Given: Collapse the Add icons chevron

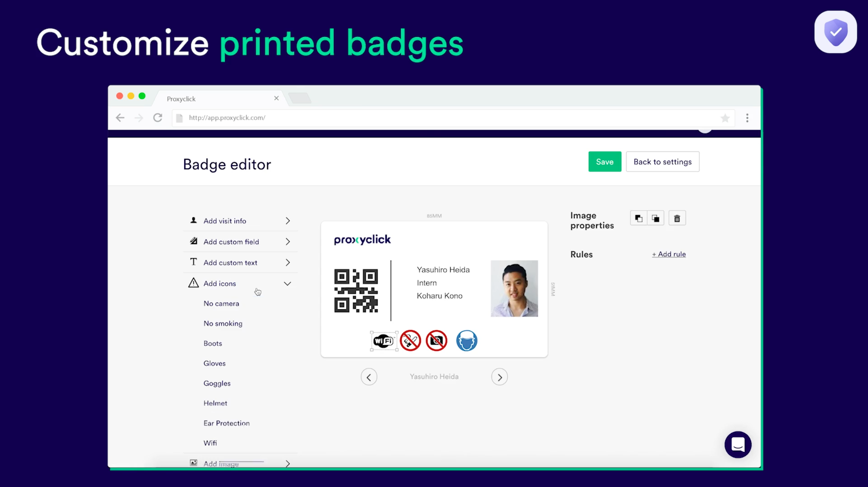Looking at the screenshot, I should 288,284.
